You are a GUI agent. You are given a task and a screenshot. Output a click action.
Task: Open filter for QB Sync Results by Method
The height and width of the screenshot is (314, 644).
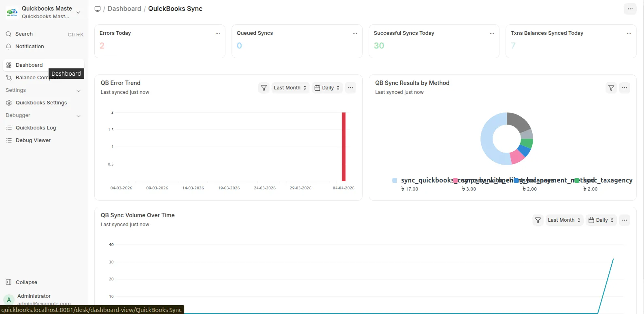611,88
